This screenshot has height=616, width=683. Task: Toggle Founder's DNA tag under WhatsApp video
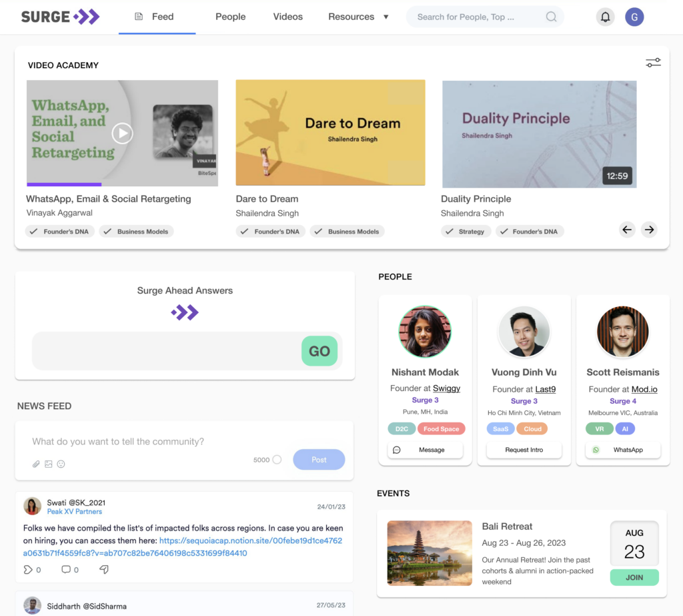pos(61,232)
